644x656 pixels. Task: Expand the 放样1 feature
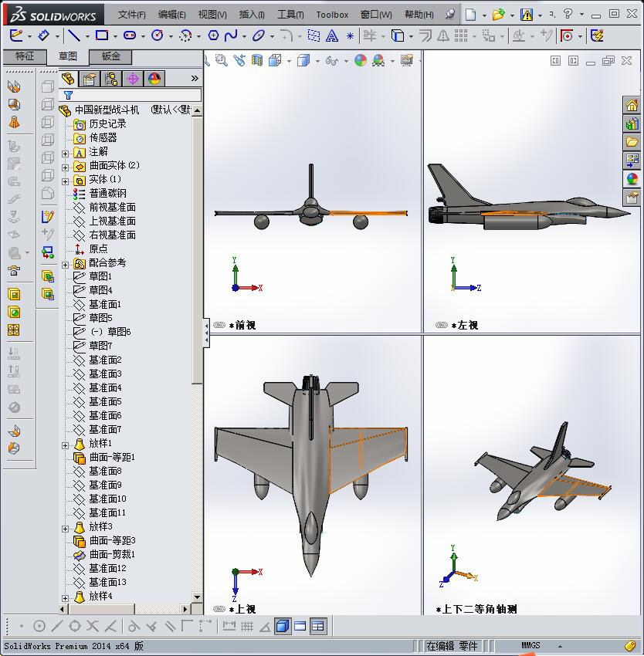click(65, 445)
